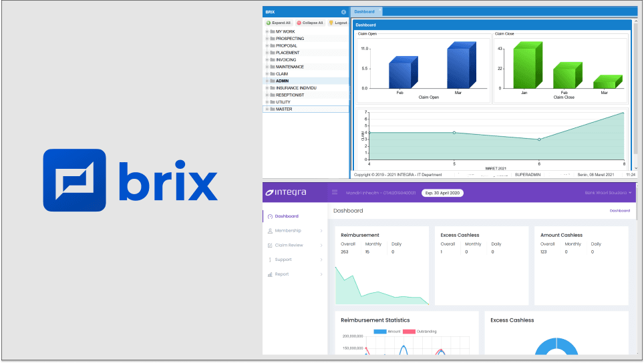Expand the MY WORK tree node
This screenshot has width=644, height=363.
coord(267,31)
